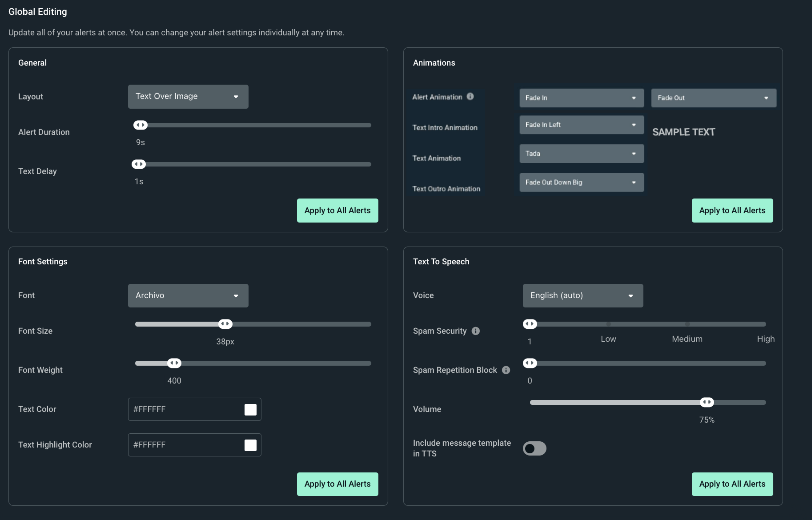Click the 9s alert duration value
Screen dimensions: 812x520
point(140,142)
